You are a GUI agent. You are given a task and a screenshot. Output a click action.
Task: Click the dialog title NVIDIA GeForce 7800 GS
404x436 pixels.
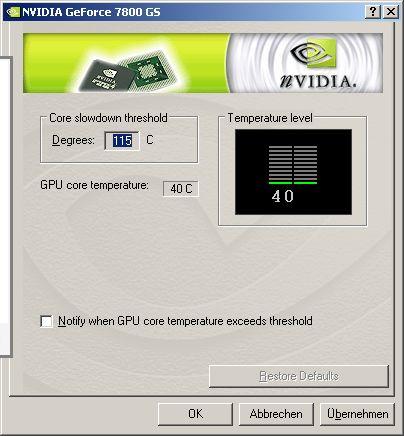91,12
